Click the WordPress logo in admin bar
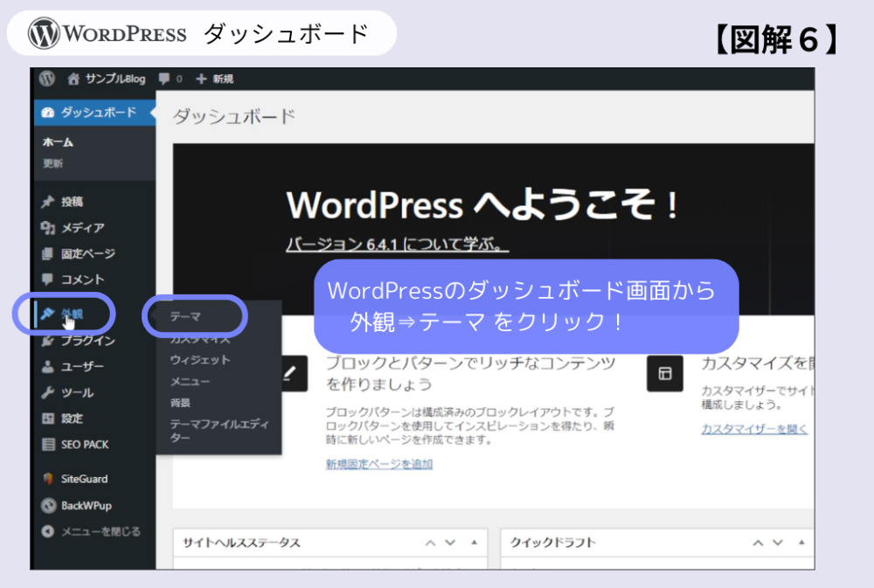This screenshot has height=588, width=874. point(47,79)
